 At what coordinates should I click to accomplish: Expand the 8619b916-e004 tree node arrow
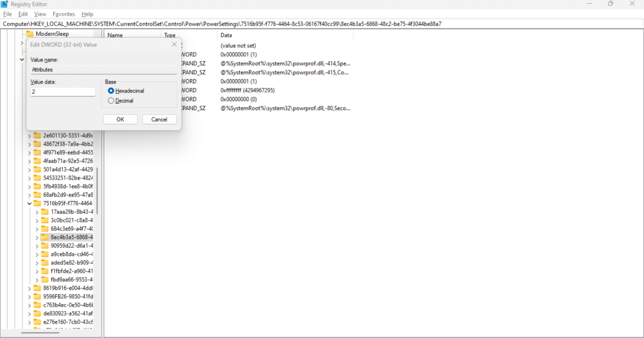point(30,288)
